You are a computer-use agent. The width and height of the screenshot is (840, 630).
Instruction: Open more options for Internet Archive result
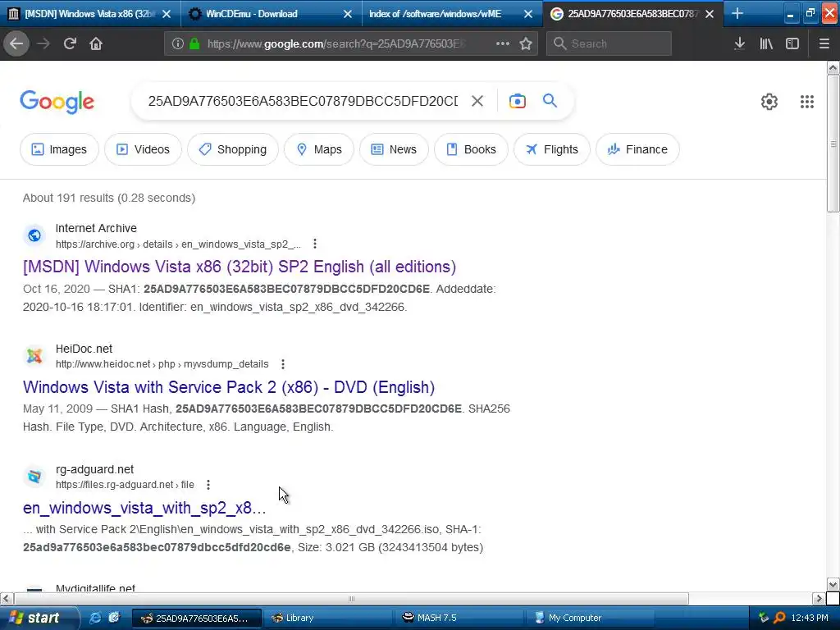315,244
